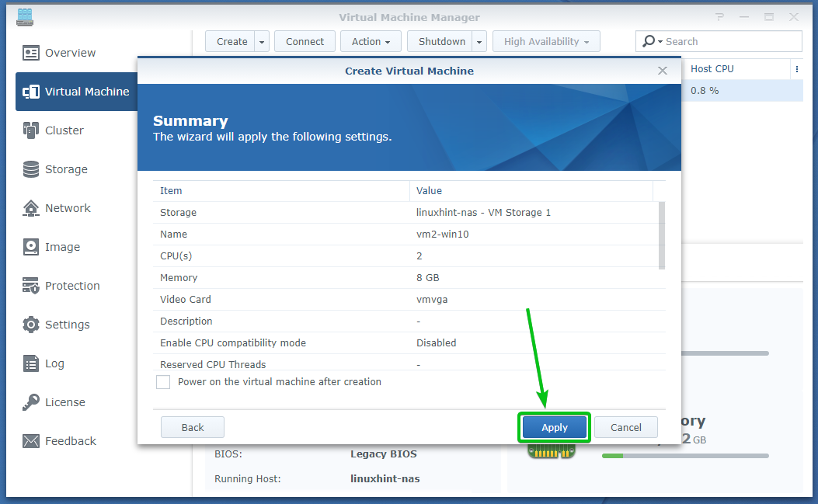Select the Enable CPU compatibility mode row

409,342
